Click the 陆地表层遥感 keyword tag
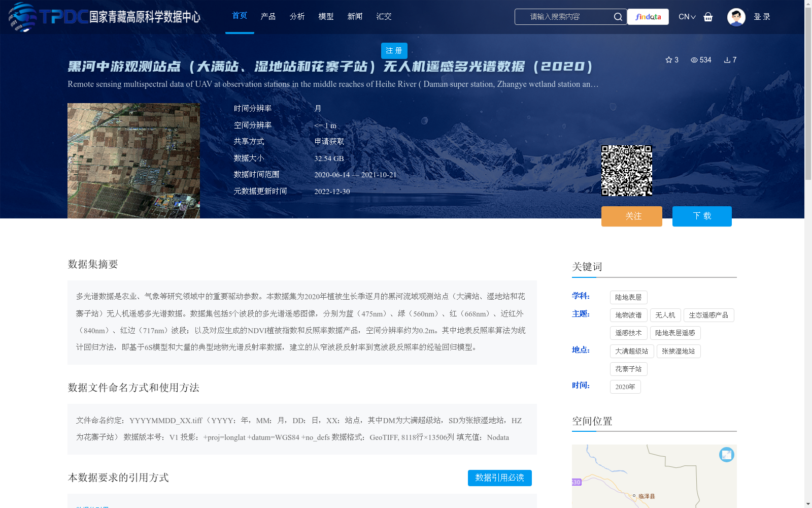Image resolution: width=812 pixels, height=508 pixels. (x=675, y=333)
